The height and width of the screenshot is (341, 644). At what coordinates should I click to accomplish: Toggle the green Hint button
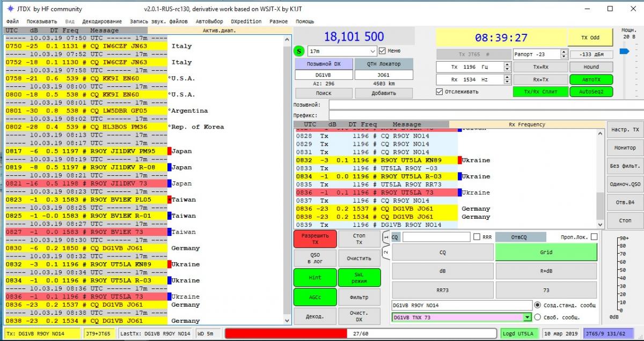pyautogui.click(x=315, y=277)
